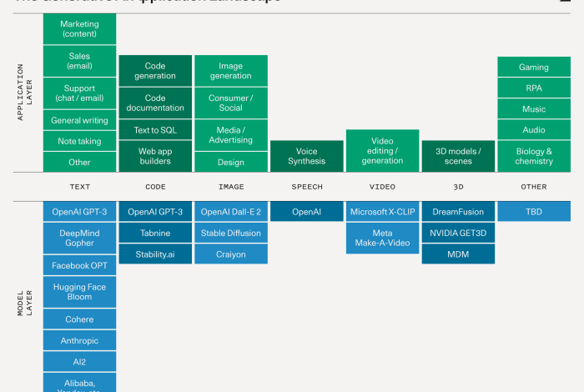Image resolution: width=584 pixels, height=392 pixels.
Task: Select "OpenAI GPT-3" in the Text column
Action: (80, 212)
